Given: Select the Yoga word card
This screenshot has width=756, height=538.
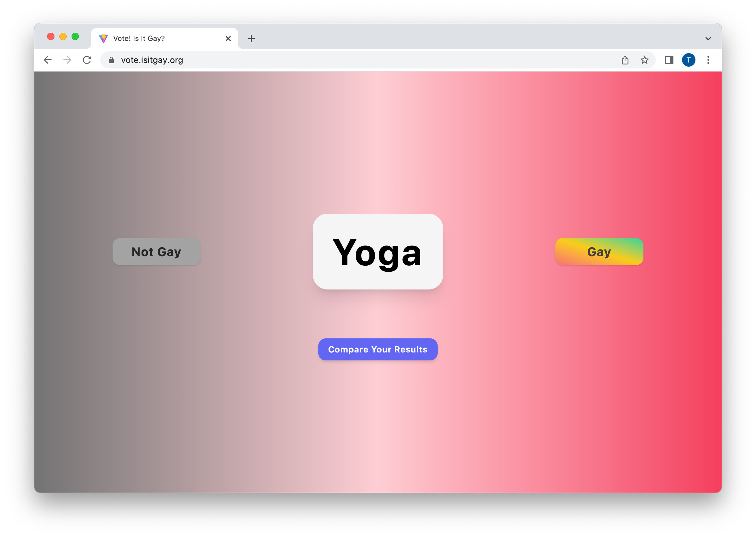Looking at the screenshot, I should (378, 252).
